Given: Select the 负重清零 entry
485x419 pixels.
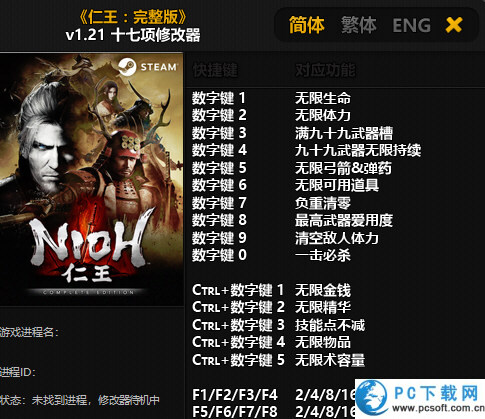Looking at the screenshot, I should [323, 203].
